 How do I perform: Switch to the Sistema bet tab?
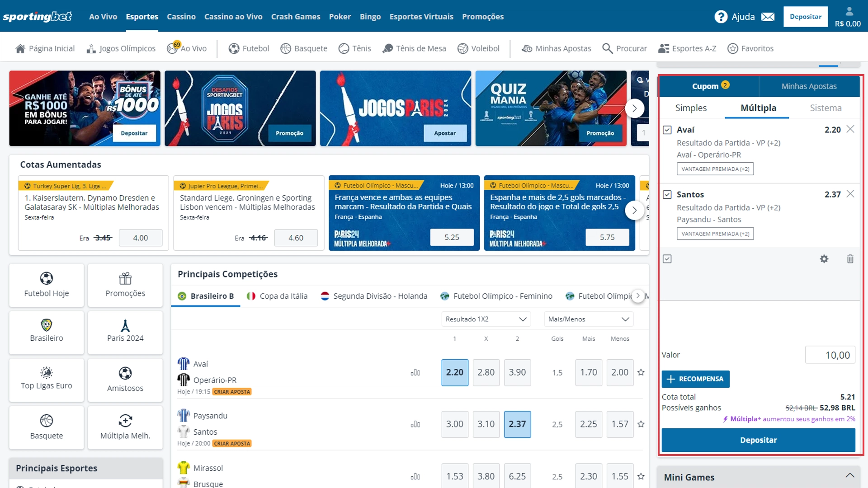coord(826,108)
